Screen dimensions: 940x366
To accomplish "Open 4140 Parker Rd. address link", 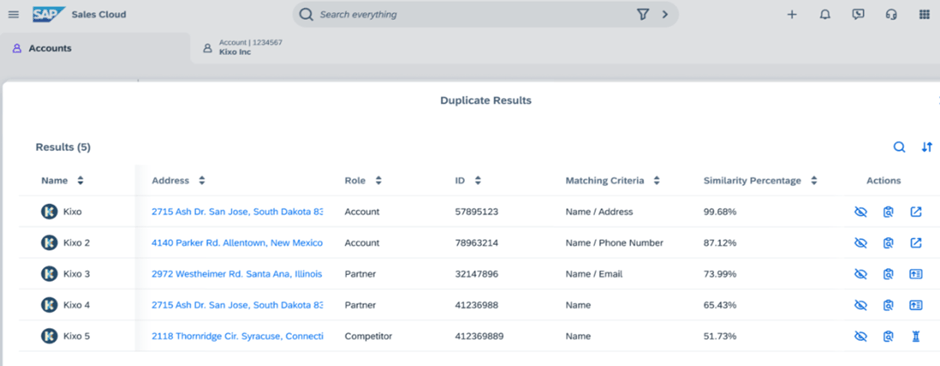I will pyautogui.click(x=237, y=243).
